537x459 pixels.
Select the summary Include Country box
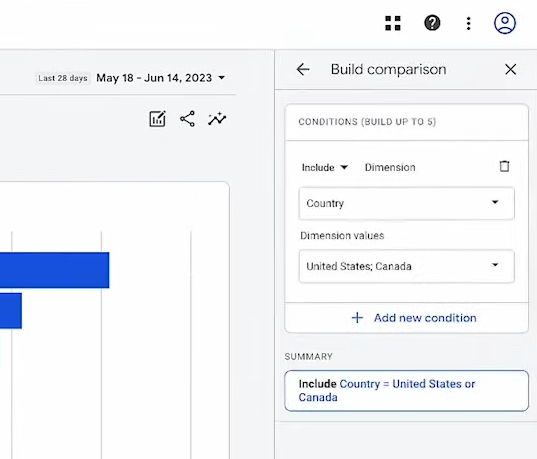coord(407,390)
